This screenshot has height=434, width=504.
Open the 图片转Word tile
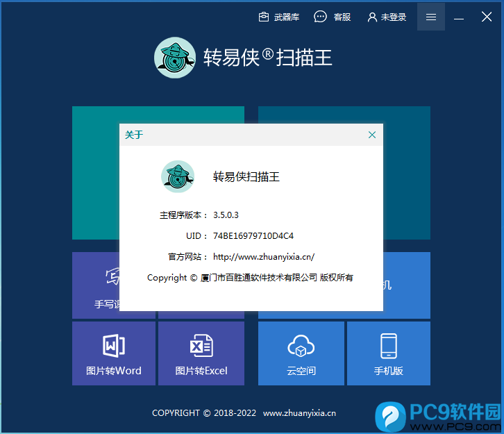coord(114,353)
